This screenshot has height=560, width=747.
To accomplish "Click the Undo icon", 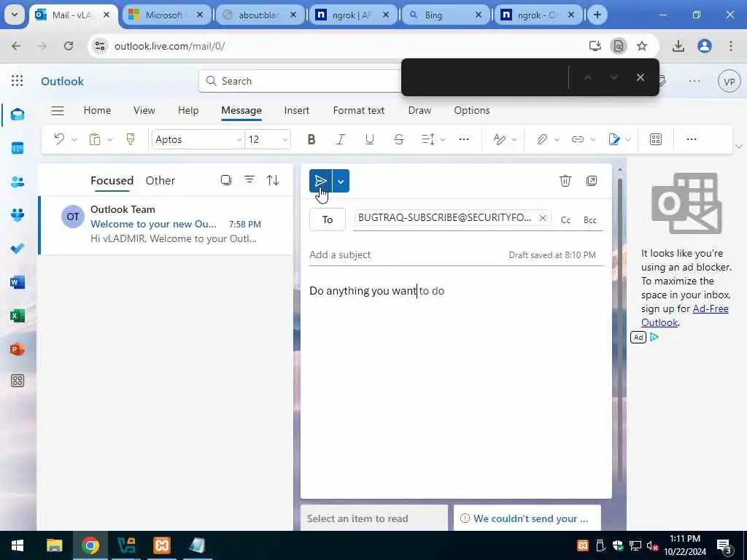I will click(59, 139).
